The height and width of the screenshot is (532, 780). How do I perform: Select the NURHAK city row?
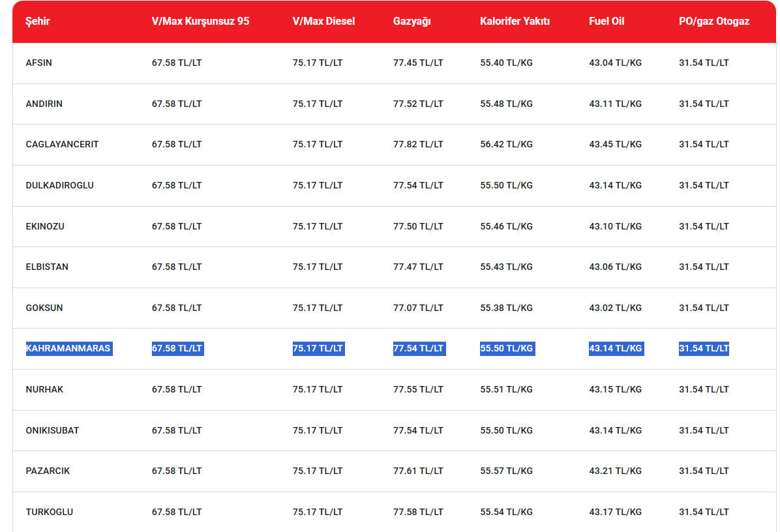click(x=394, y=390)
